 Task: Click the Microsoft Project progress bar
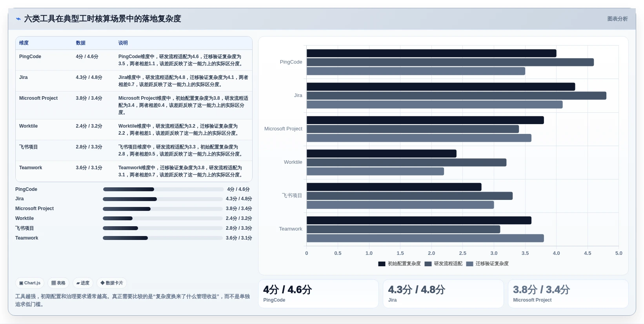point(163,209)
